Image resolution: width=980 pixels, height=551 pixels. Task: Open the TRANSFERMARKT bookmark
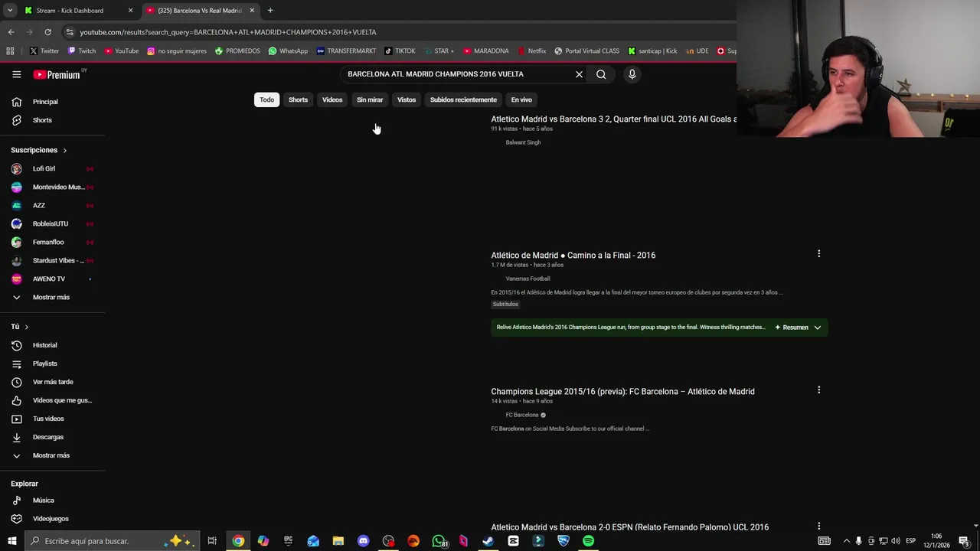coord(346,51)
